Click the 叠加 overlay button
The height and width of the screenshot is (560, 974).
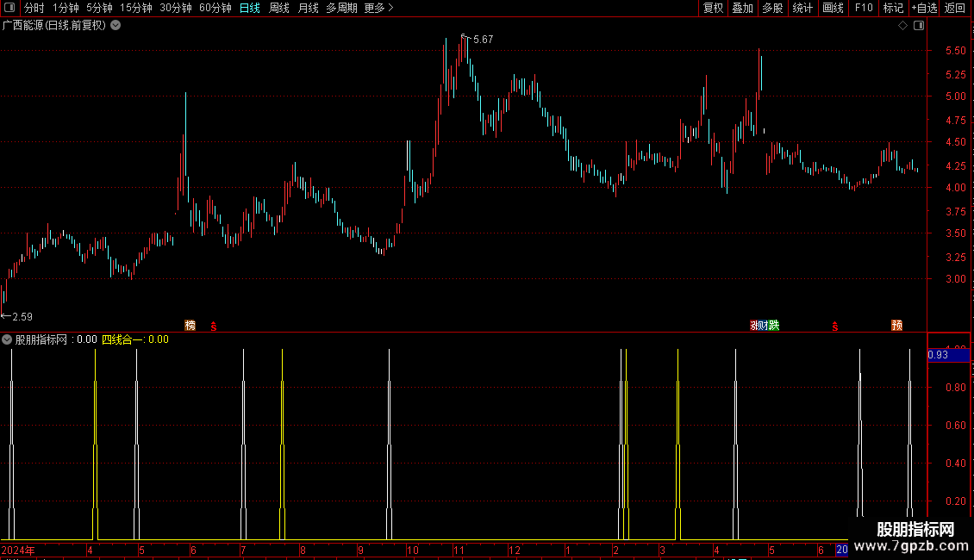point(742,8)
